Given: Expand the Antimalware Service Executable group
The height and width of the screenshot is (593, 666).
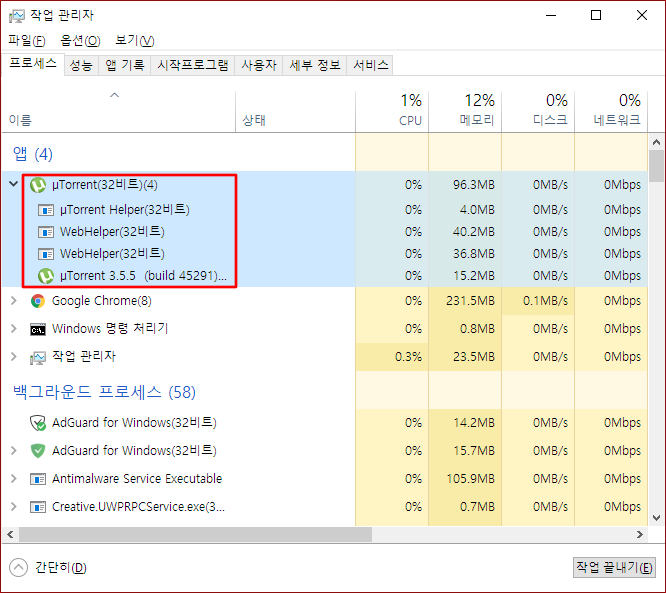Looking at the screenshot, I should (x=14, y=479).
